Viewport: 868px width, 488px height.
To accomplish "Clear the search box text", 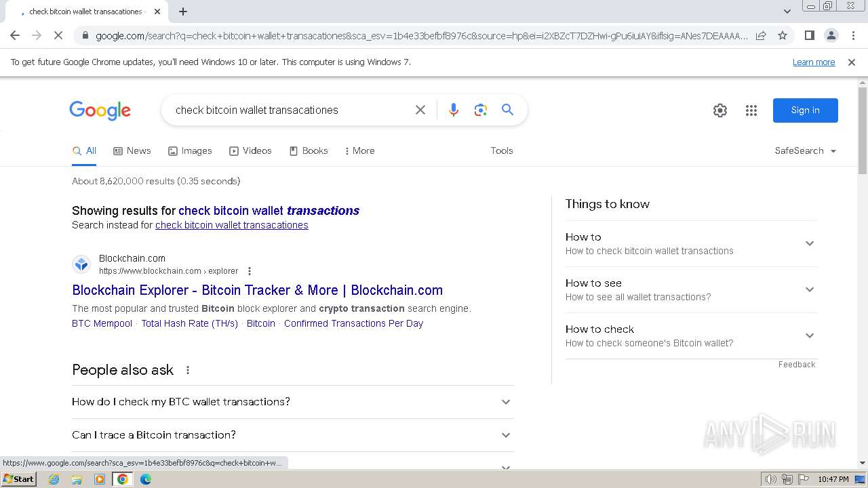I will [x=420, y=110].
